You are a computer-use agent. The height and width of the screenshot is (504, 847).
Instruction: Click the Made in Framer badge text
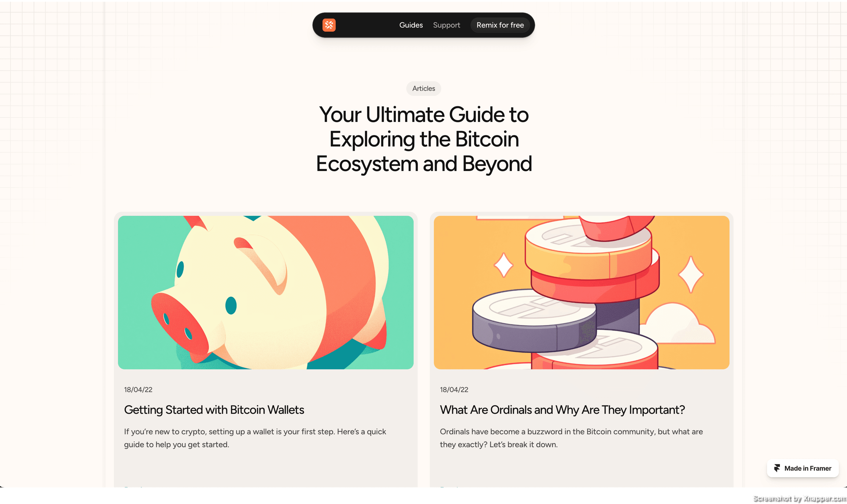808,468
